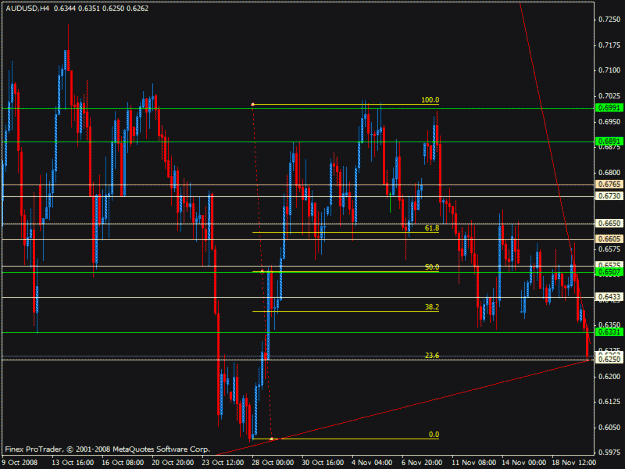The image size is (625, 469).
Task: Select the Fibonacci 38.2 level label
Action: click(x=432, y=307)
